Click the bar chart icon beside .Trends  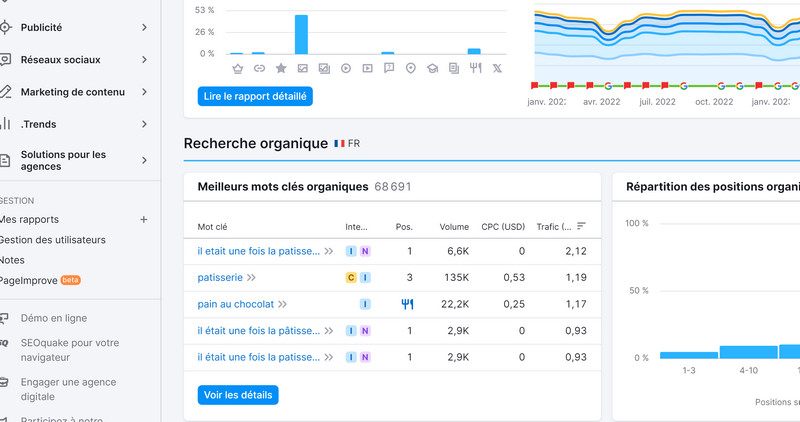click(x=5, y=123)
